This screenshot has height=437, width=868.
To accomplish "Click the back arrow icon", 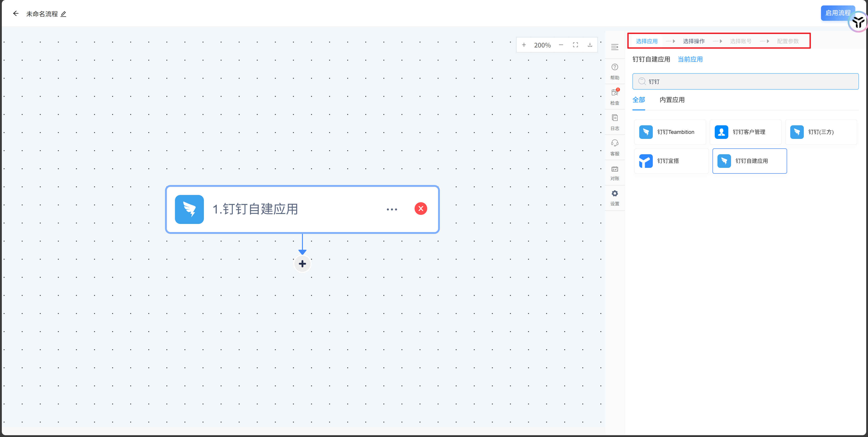I will pyautogui.click(x=16, y=14).
